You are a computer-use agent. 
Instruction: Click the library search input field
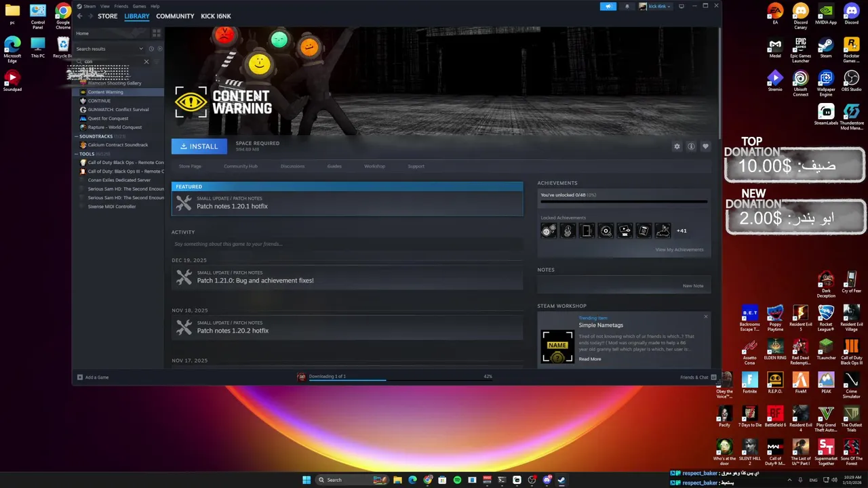coord(112,62)
